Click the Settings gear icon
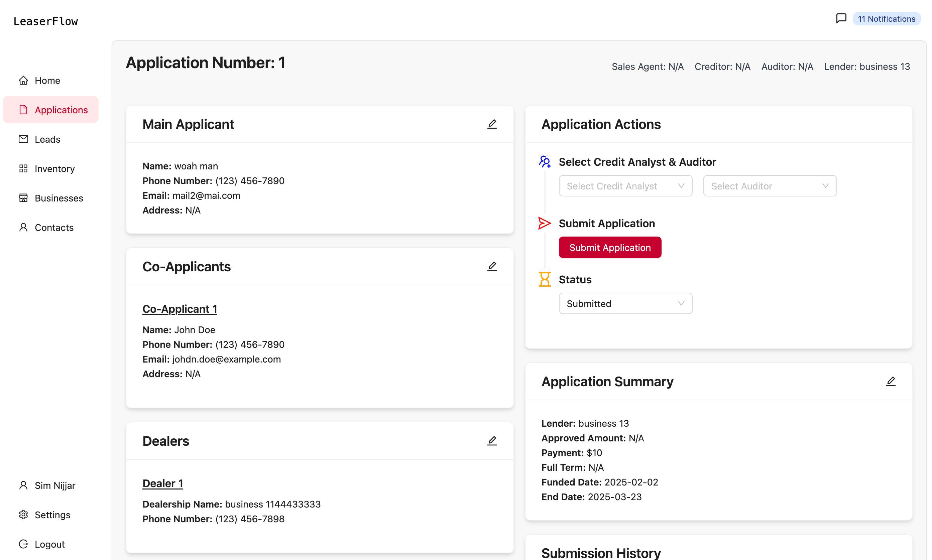This screenshot has height=560, width=932. coord(23,515)
